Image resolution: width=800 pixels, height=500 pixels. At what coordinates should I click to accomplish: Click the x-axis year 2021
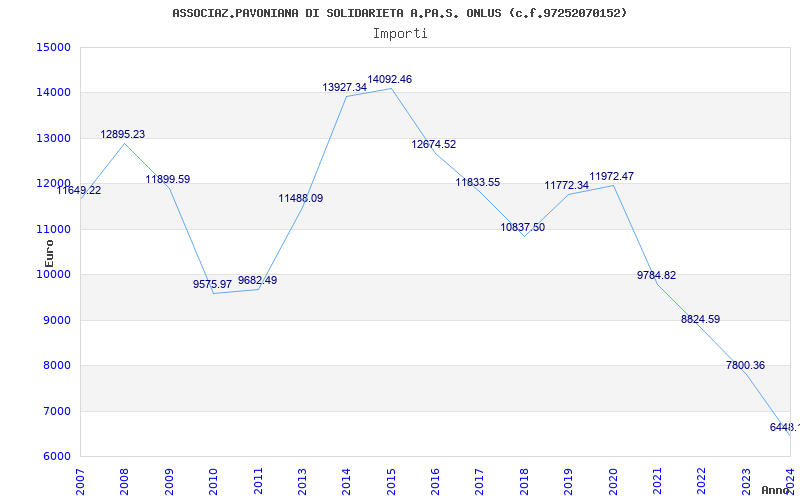[657, 481]
